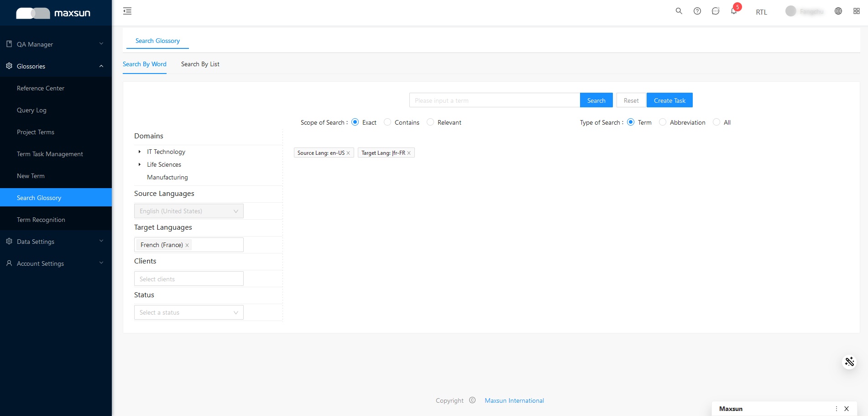Image resolution: width=868 pixels, height=416 pixels.
Task: Open the Select a status dropdown
Action: [x=188, y=312]
